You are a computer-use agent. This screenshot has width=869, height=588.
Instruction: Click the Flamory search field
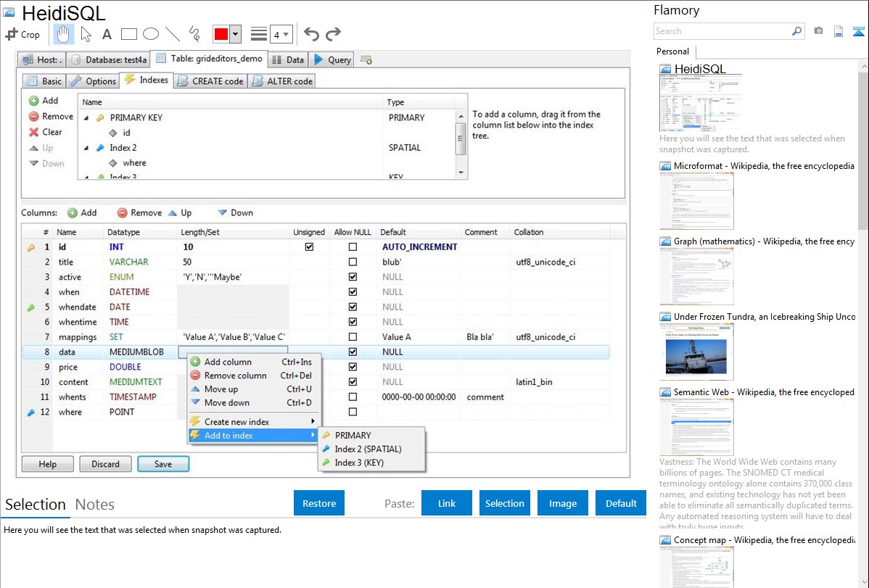[x=723, y=31]
